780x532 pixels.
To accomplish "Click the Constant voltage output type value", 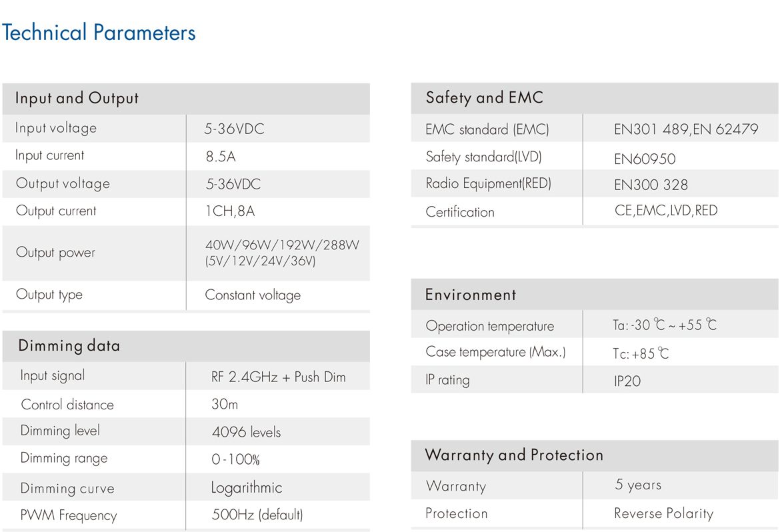I will 253,295.
